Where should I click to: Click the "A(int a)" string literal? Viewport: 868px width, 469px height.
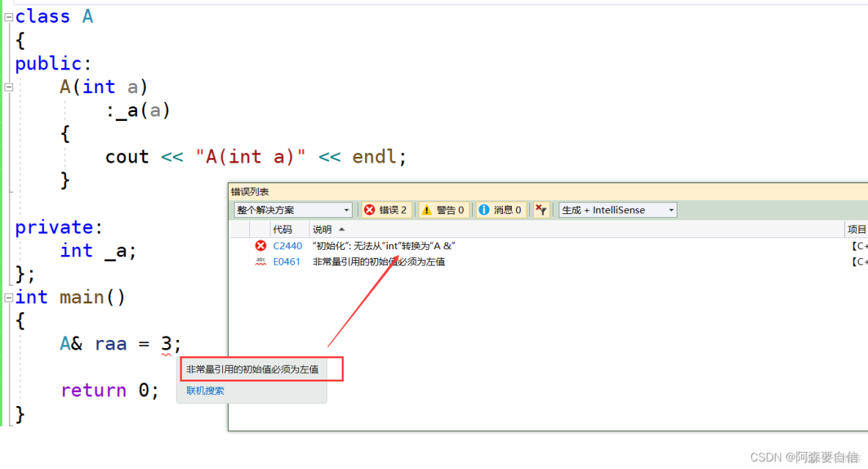(x=250, y=157)
